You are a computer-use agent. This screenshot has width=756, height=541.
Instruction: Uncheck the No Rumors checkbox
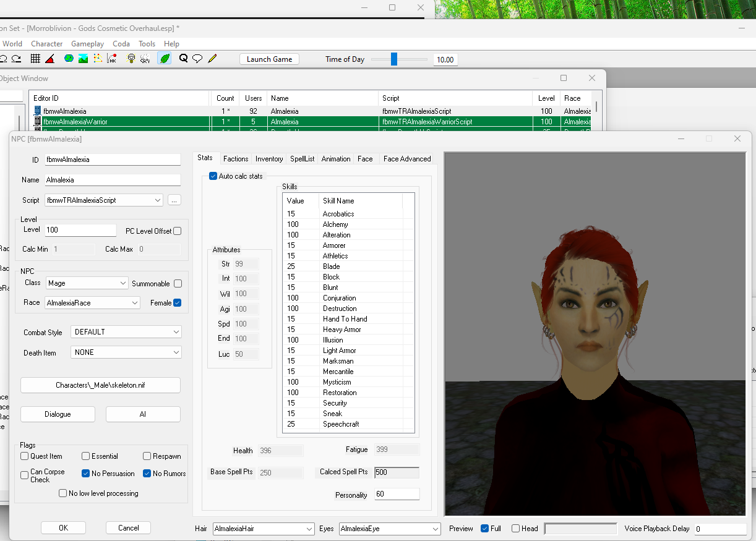147,474
